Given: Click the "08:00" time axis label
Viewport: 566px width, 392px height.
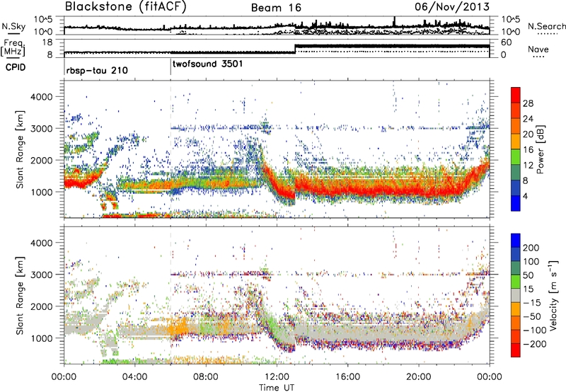Looking at the screenshot, I should tap(206, 377).
